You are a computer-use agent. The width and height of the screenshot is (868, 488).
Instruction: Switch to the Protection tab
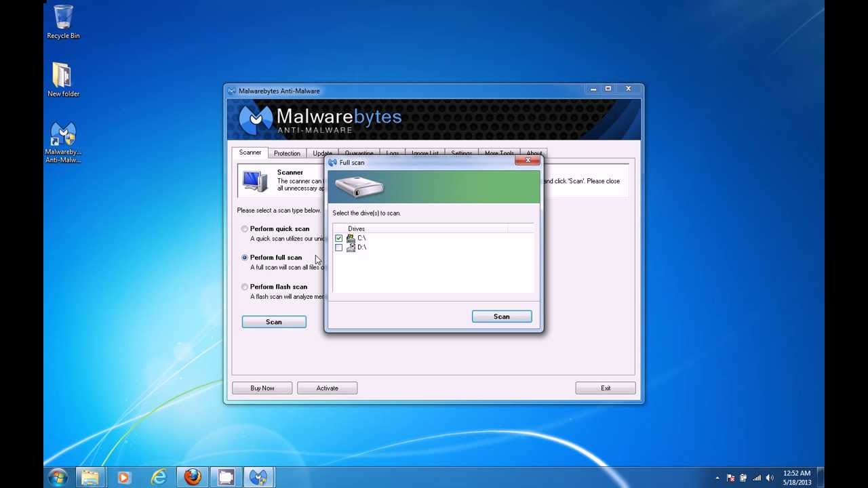click(x=287, y=153)
